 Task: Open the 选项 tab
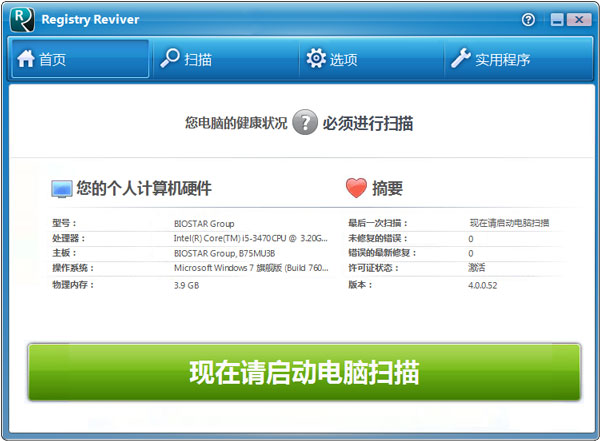point(343,60)
